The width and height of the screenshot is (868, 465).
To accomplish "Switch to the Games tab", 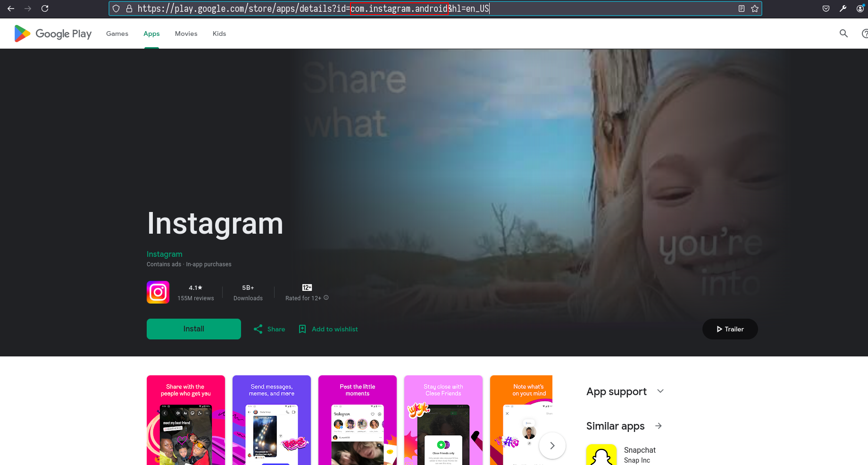I will [x=117, y=34].
